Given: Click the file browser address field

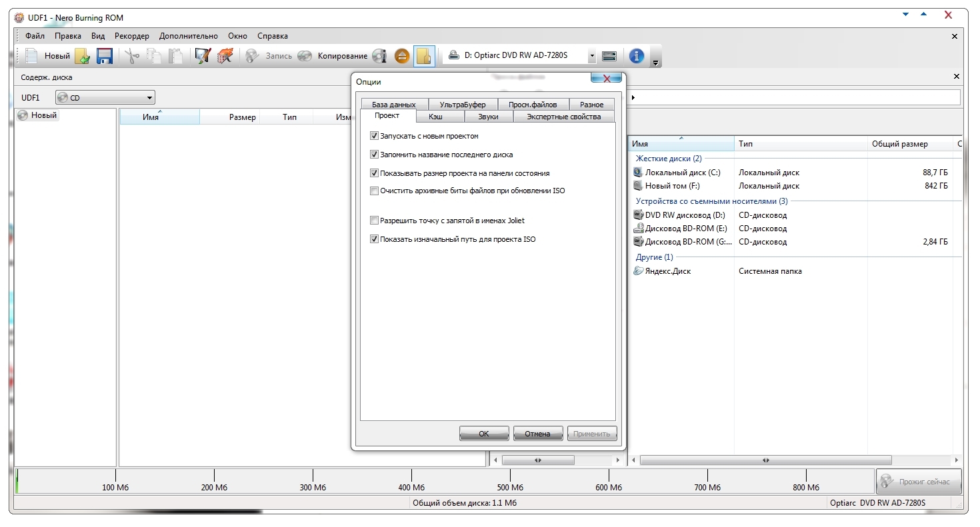Looking at the screenshot, I should 794,98.
